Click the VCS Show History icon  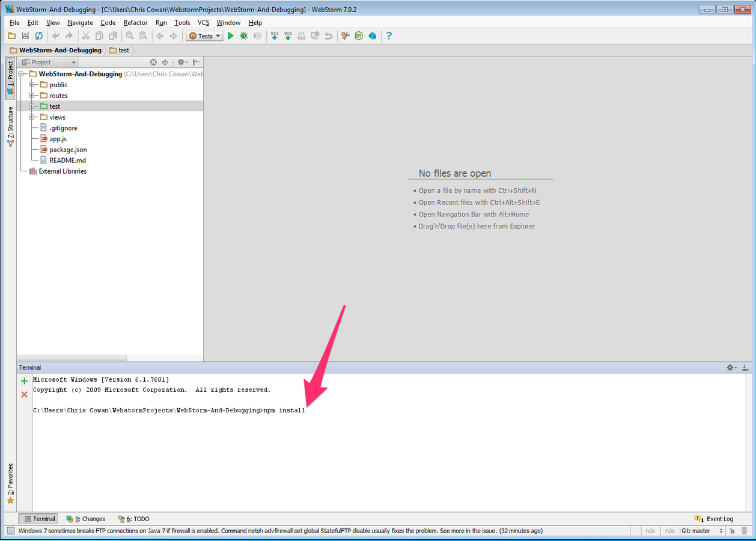pyautogui.click(x=315, y=36)
